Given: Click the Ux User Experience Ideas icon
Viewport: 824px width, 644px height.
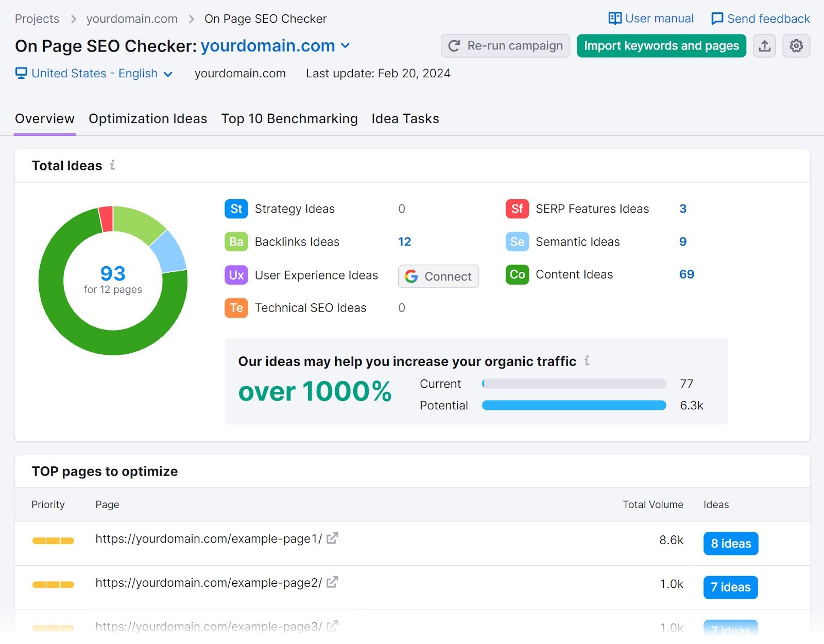Looking at the screenshot, I should tap(235, 275).
